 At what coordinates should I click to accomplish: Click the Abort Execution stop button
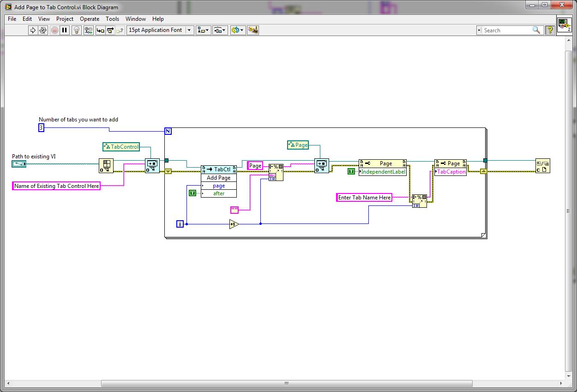pos(54,30)
